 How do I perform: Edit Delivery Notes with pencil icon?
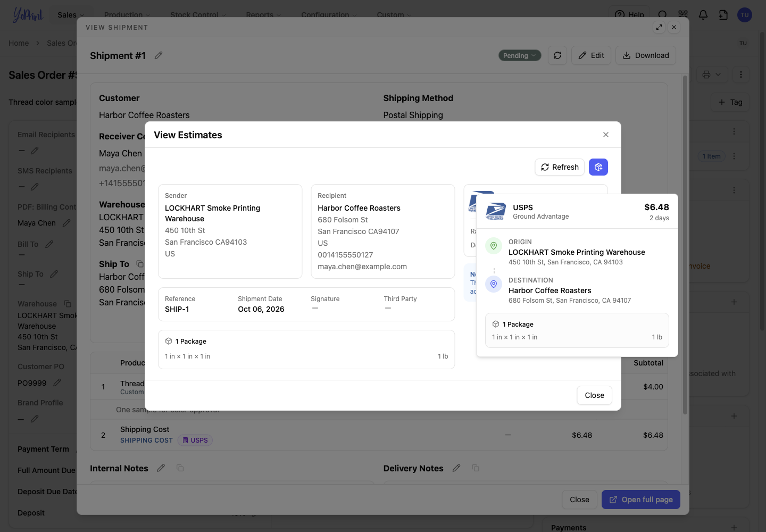pyautogui.click(x=456, y=468)
